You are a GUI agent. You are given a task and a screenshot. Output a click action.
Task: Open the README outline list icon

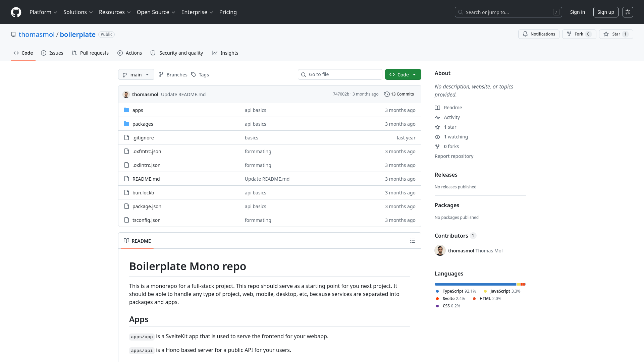(x=413, y=241)
